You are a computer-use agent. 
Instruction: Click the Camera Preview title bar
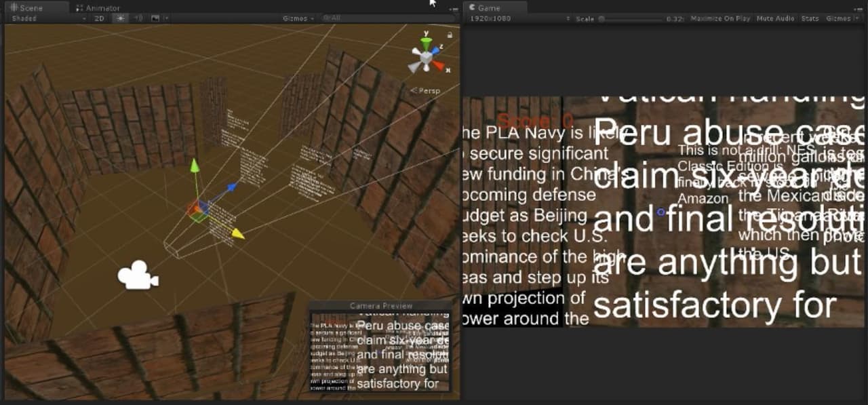coord(380,305)
